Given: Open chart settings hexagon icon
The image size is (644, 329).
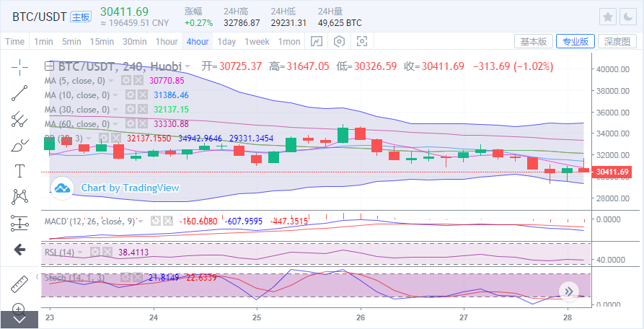Looking at the screenshot, I should click(339, 41).
